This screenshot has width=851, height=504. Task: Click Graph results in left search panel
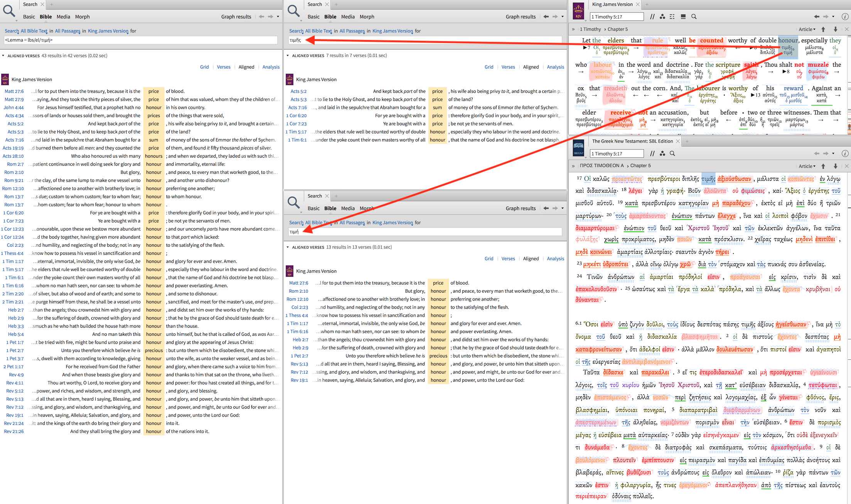[x=236, y=17]
